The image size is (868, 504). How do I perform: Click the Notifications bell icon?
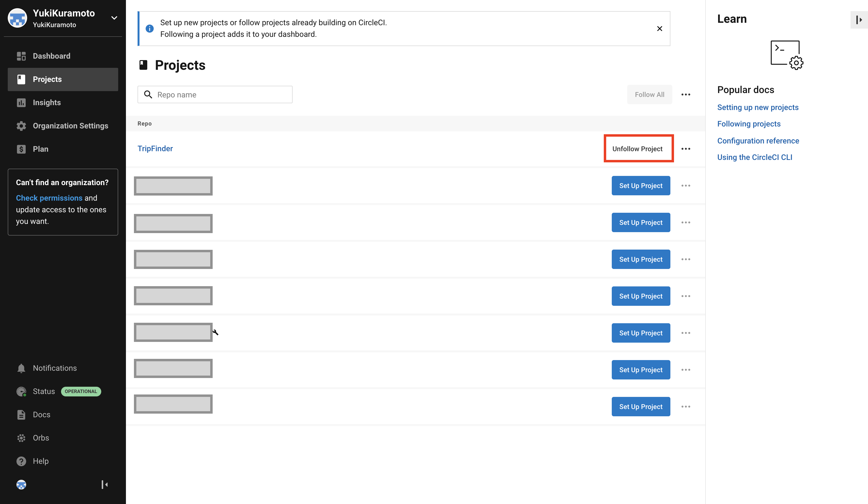[x=21, y=368]
